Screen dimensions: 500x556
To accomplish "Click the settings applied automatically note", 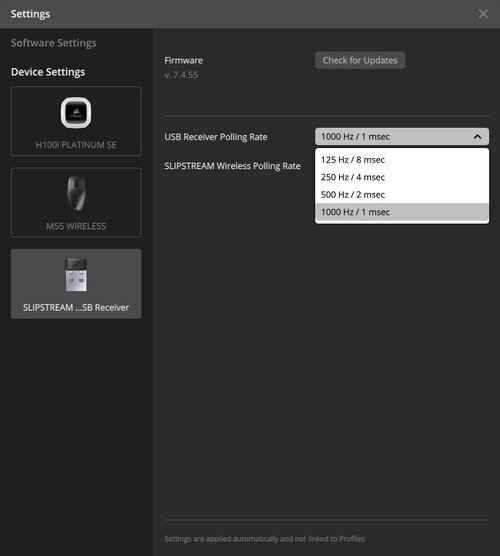I will coord(264,539).
